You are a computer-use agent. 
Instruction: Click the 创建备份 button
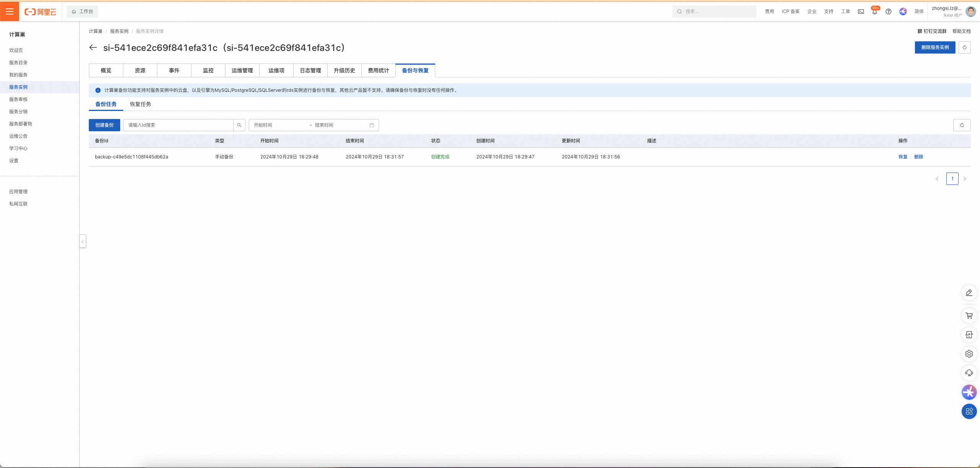[x=104, y=125]
